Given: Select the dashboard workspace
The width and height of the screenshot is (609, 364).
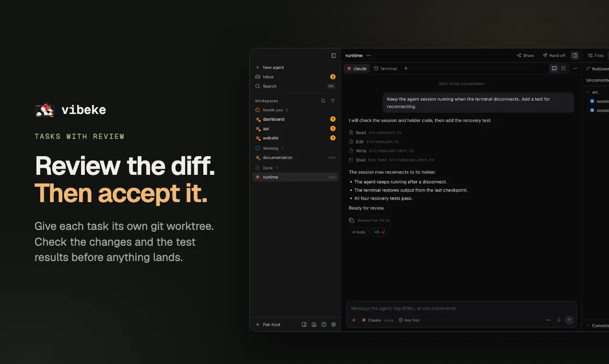Looking at the screenshot, I should coord(295,119).
